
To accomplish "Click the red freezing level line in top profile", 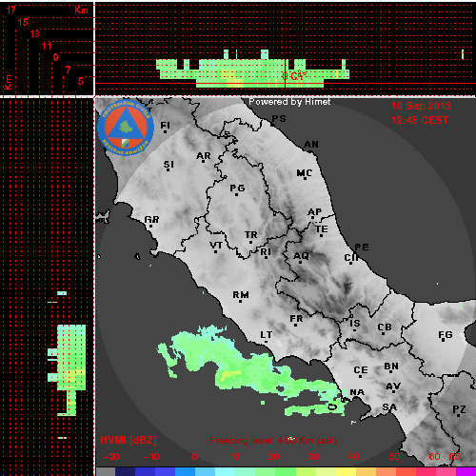I will coord(286,84).
